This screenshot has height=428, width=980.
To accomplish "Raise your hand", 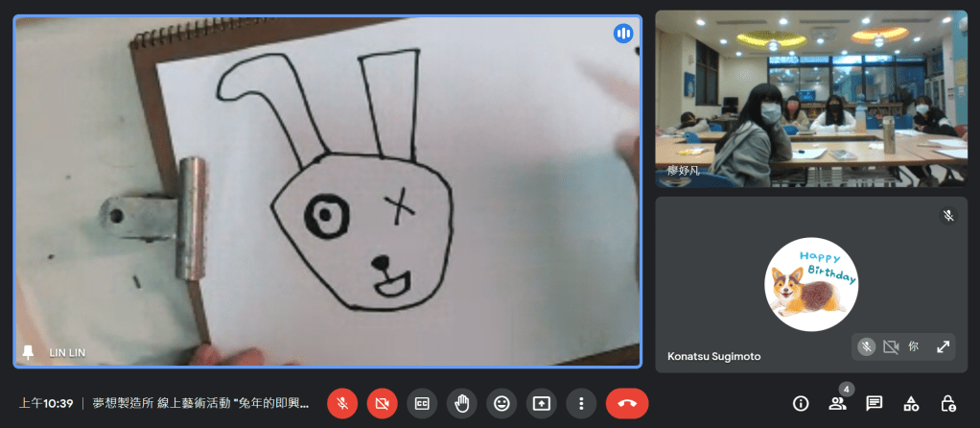I will 461,403.
